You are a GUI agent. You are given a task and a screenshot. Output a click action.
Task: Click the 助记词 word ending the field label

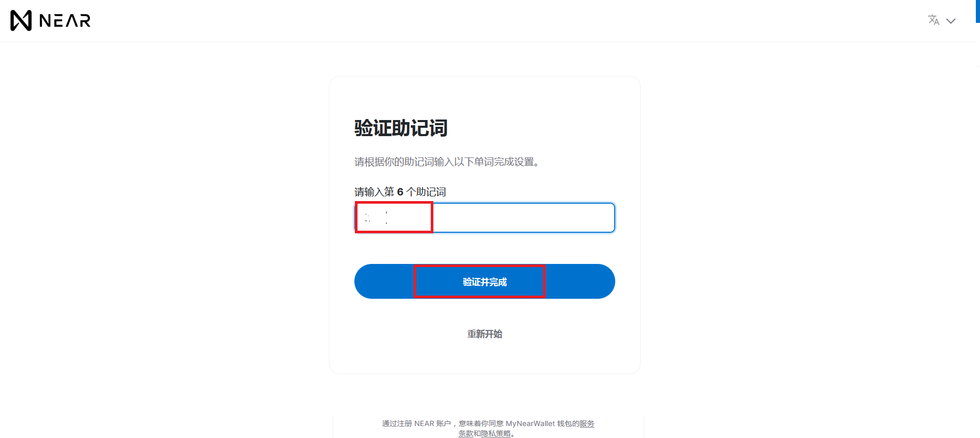click(x=431, y=192)
